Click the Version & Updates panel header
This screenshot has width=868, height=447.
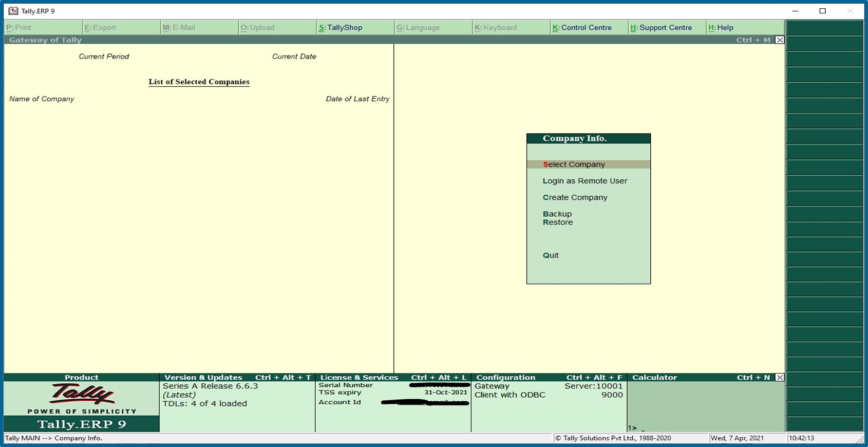tap(237, 378)
